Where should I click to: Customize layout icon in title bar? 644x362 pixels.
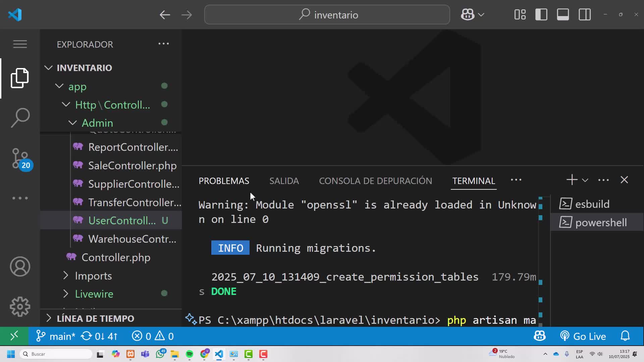520,14
